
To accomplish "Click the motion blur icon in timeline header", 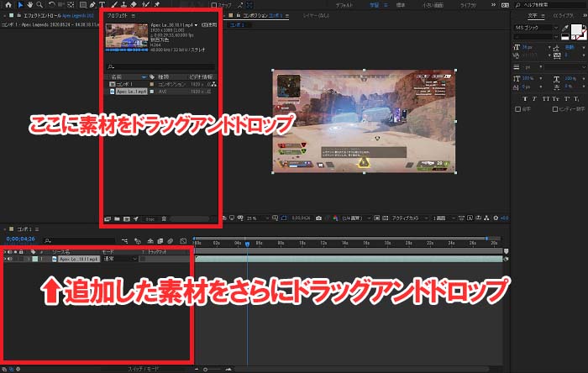I will [x=171, y=241].
